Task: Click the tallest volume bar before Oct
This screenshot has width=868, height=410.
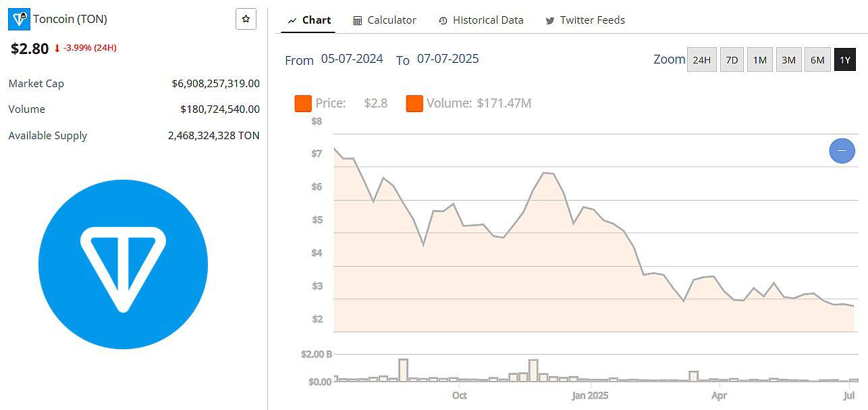Action: tap(403, 370)
